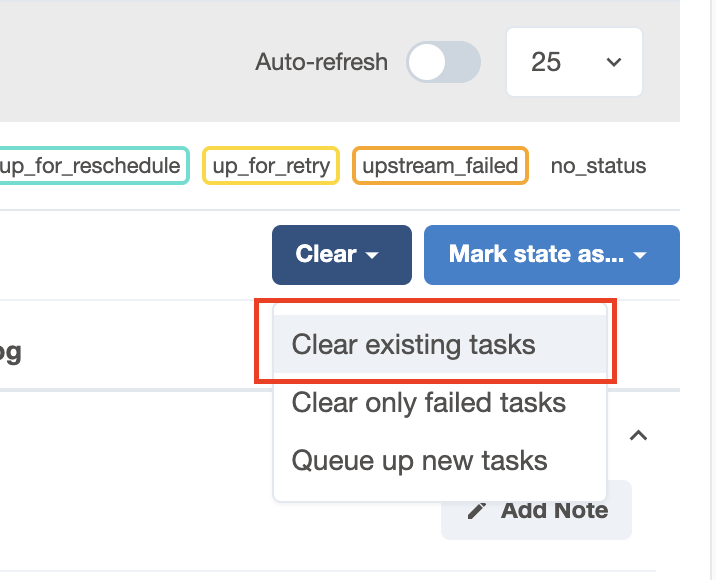This screenshot has width=716, height=580.
Task: Expand the Mark state as... dropdown
Action: (551, 255)
